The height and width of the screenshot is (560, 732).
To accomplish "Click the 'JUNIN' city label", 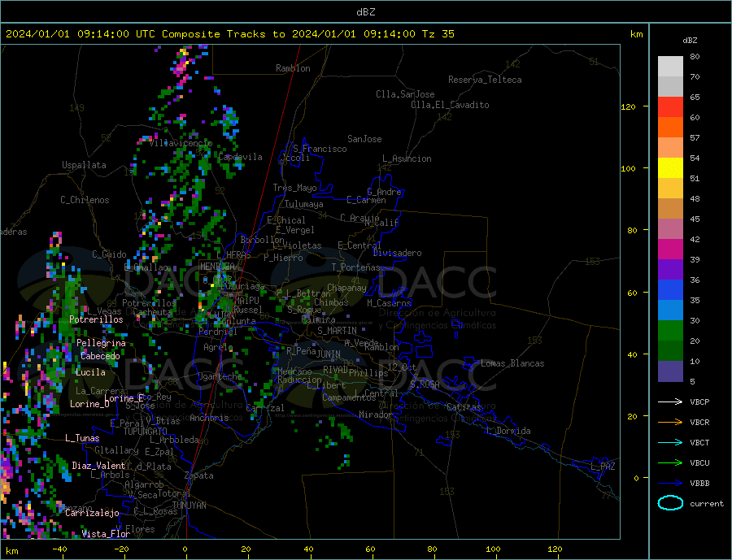I will (329, 354).
